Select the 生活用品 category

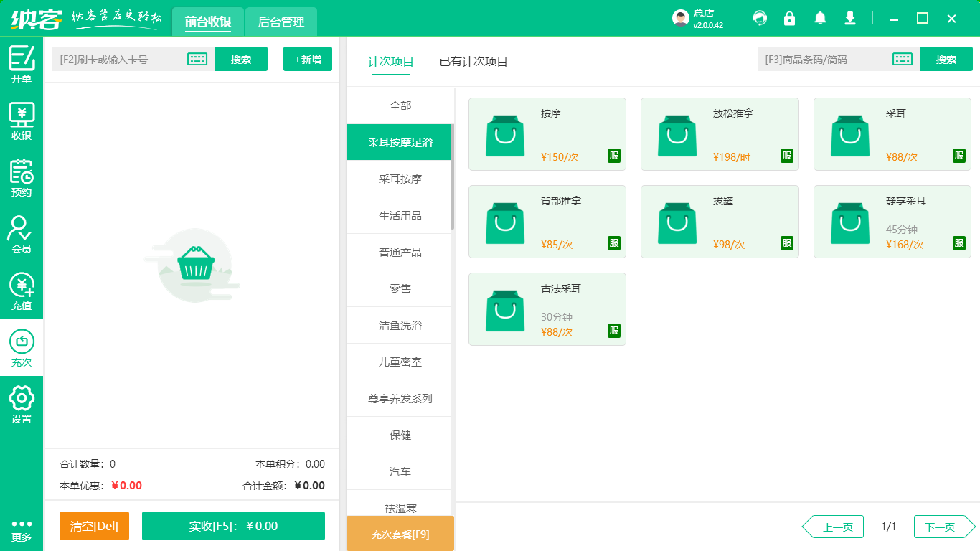[400, 215]
